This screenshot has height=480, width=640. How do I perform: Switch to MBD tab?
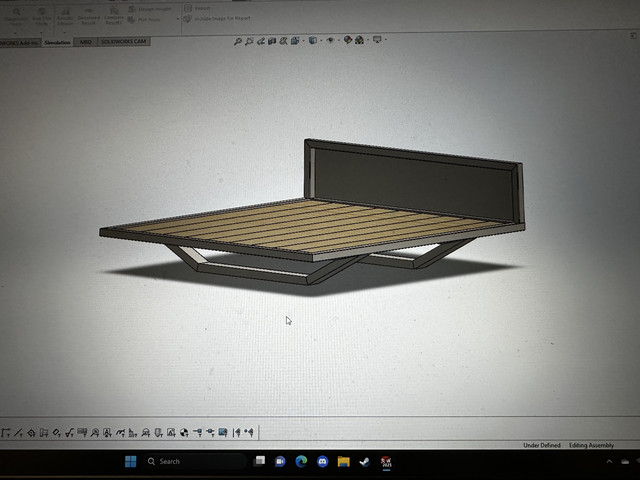coord(85,42)
